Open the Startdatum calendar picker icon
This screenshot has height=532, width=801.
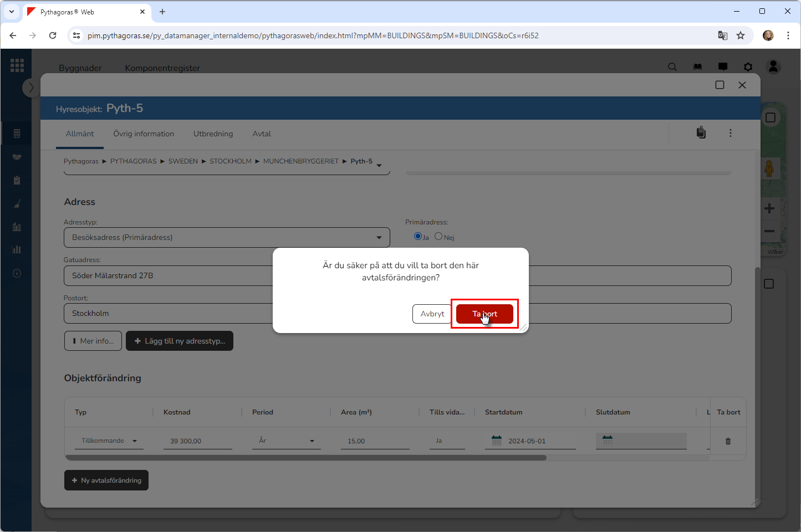pos(497,441)
